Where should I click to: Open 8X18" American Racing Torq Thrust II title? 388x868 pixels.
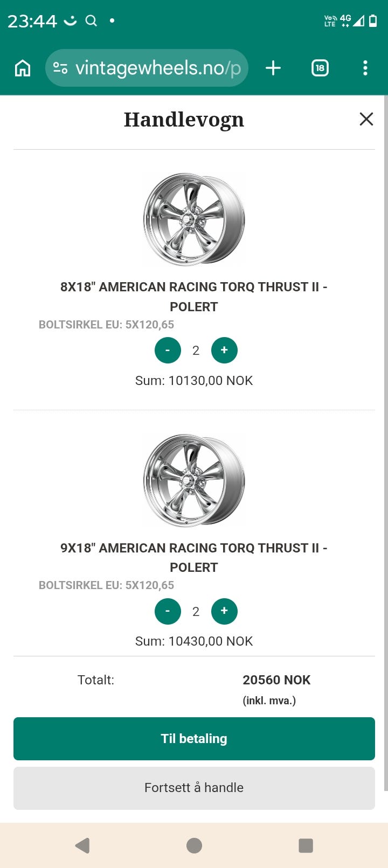pos(194,297)
